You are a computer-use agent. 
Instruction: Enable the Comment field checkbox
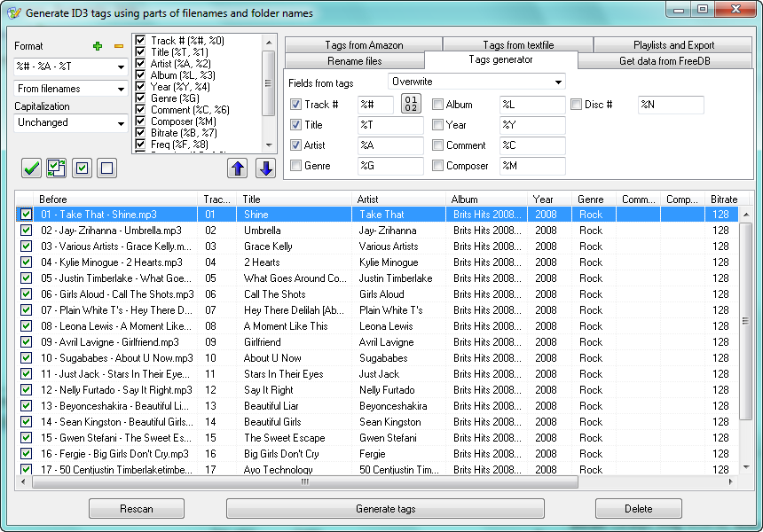click(437, 145)
